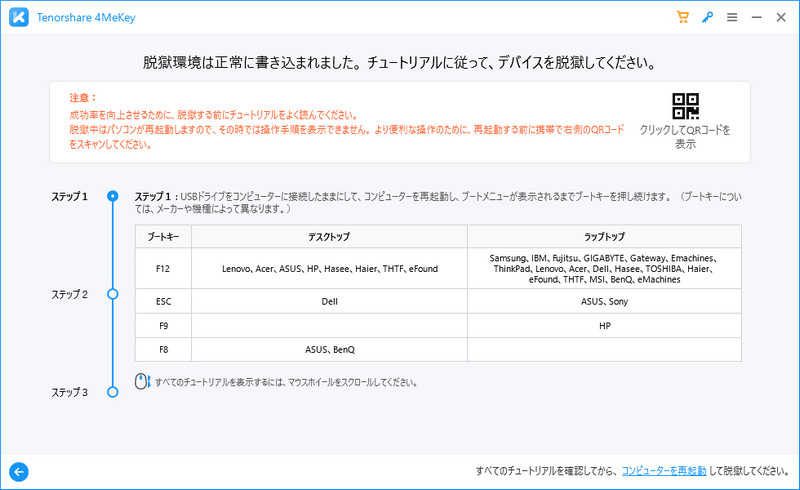Screen dimensions: 800x490
Task: Click the key registration icon
Action: click(x=707, y=17)
